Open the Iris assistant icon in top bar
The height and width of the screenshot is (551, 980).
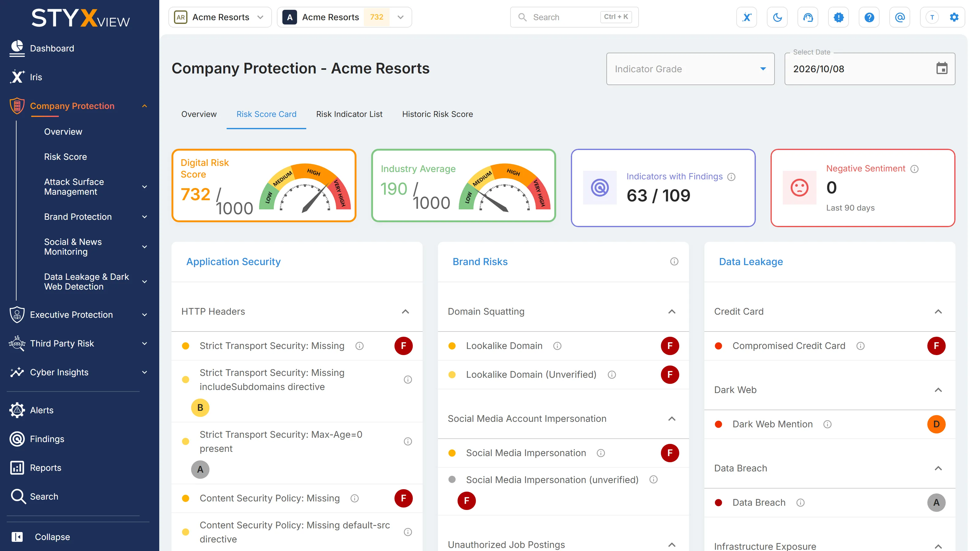(x=746, y=17)
